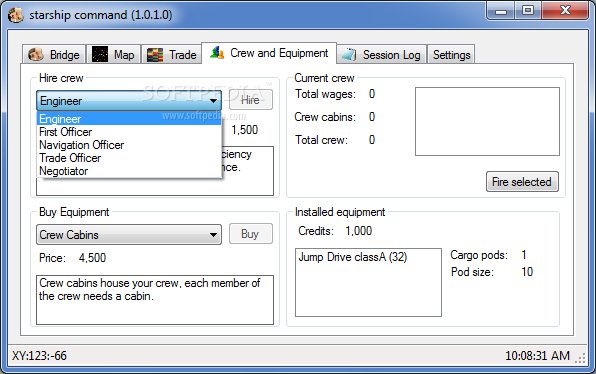Collapse the Hire crew dropdown arrow
The width and height of the screenshot is (596, 374).
click(213, 101)
